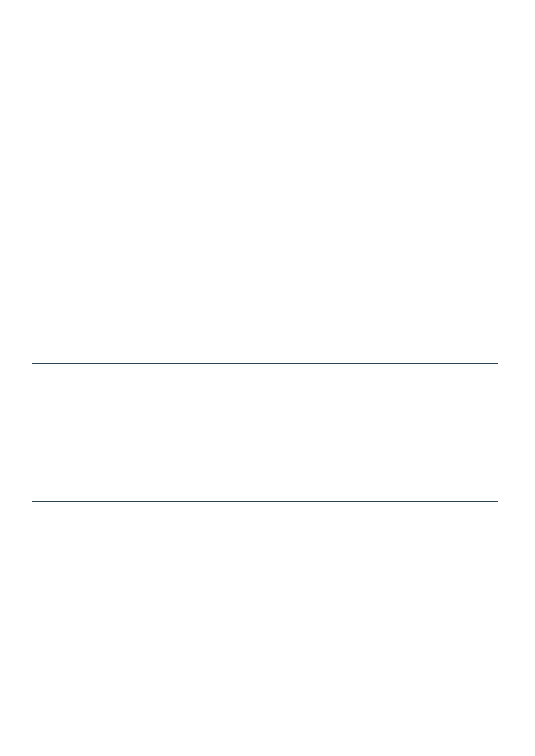Click the blank area between the two lines
Image resolution: width=535 pixels, height=756 pixels.
264,432
